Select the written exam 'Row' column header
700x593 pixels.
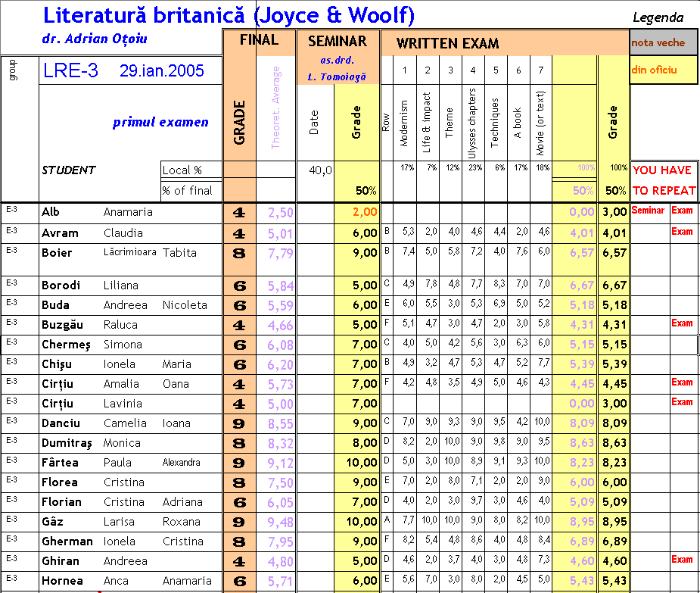(x=386, y=123)
